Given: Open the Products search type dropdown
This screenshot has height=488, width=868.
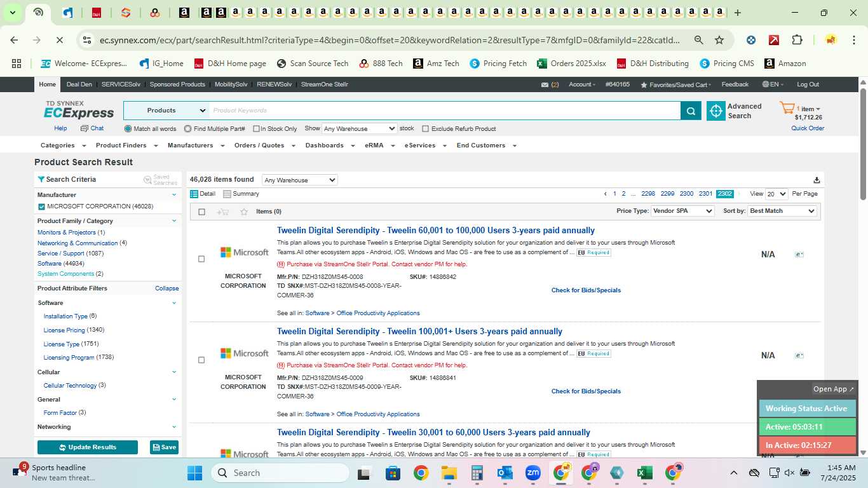Looking at the screenshot, I should point(166,111).
